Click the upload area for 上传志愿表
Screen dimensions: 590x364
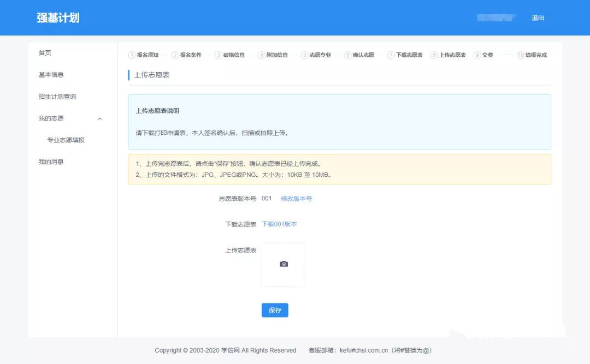284,264
